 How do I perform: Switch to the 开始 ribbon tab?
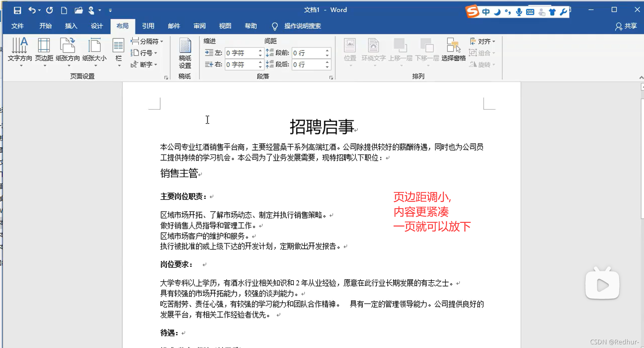click(x=45, y=26)
